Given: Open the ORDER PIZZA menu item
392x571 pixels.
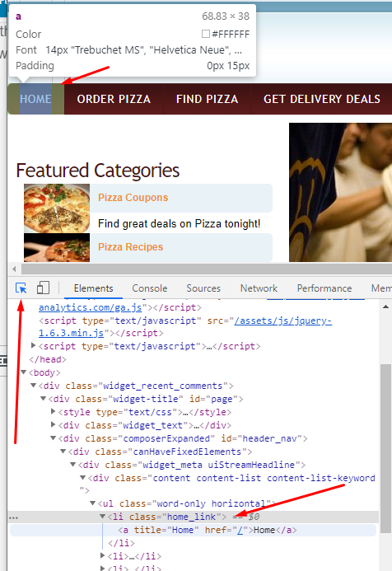Looking at the screenshot, I should [x=114, y=99].
